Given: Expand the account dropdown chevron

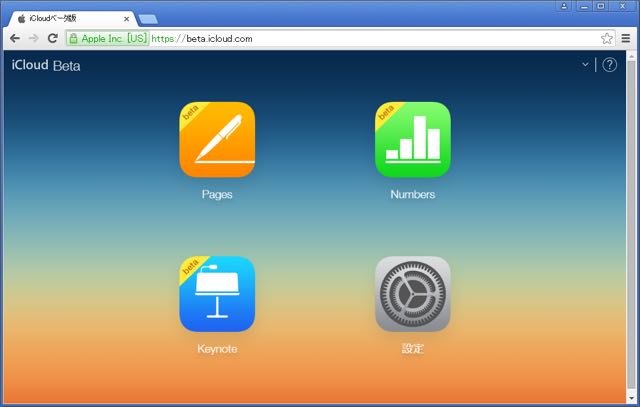Looking at the screenshot, I should click(x=585, y=64).
